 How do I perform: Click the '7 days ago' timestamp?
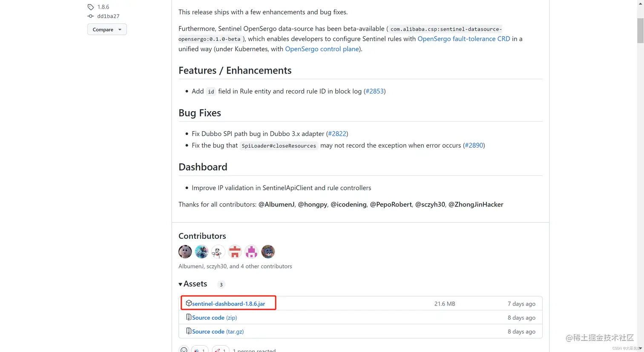coord(521,303)
